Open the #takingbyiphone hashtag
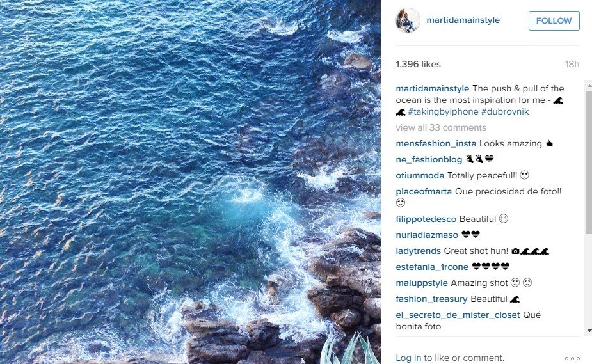This screenshot has width=592, height=364. coord(443,112)
